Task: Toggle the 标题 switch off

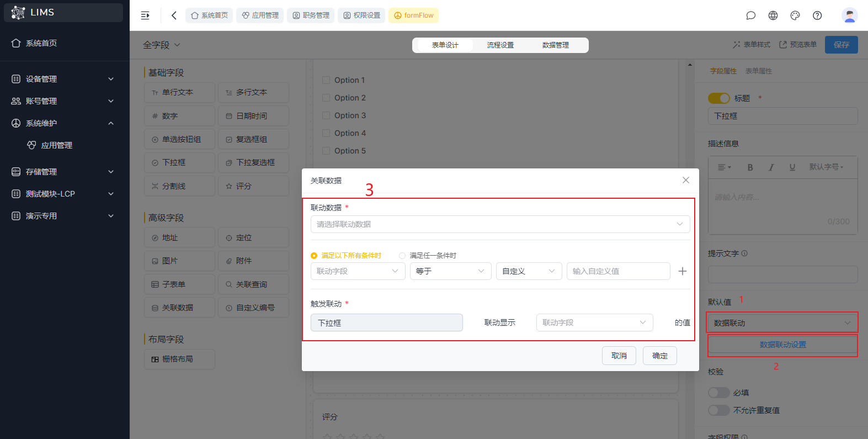Action: click(x=719, y=98)
